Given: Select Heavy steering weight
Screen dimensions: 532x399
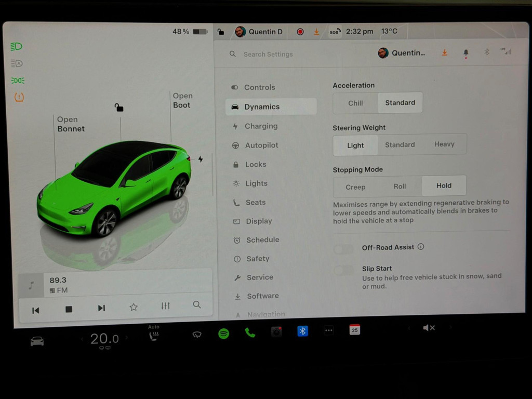Looking at the screenshot, I should [x=444, y=144].
